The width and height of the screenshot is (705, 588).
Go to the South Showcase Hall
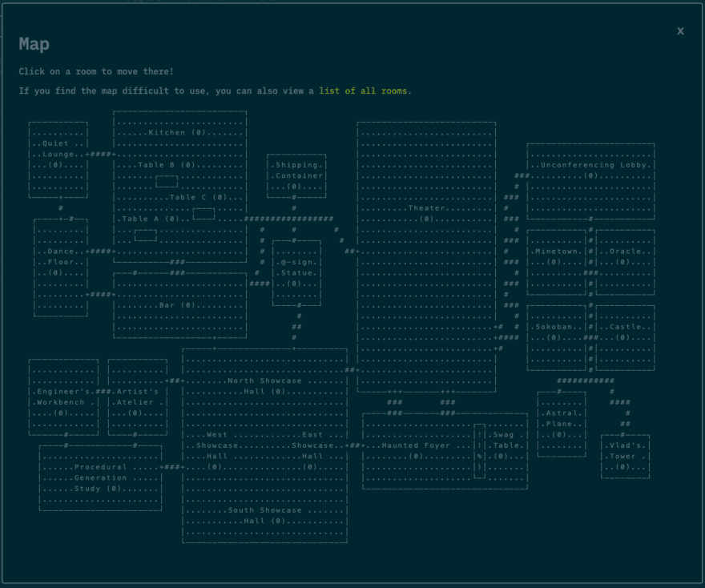[x=264, y=516]
